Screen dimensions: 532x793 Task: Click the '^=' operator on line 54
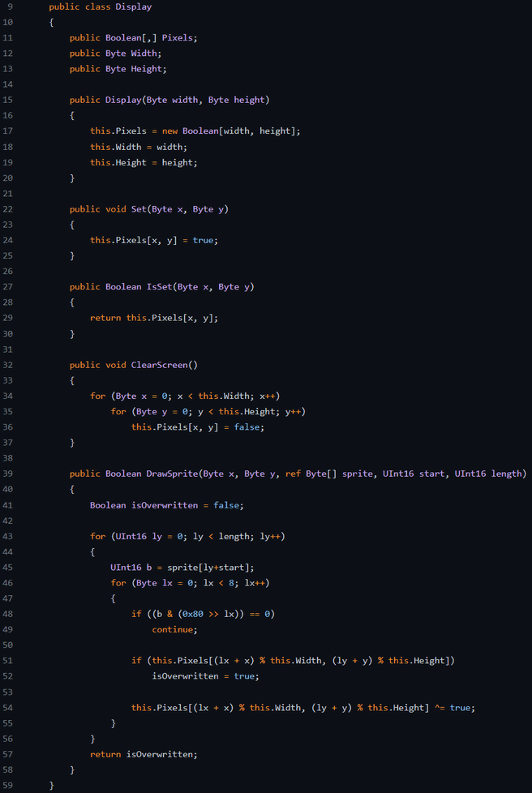[x=440, y=708]
